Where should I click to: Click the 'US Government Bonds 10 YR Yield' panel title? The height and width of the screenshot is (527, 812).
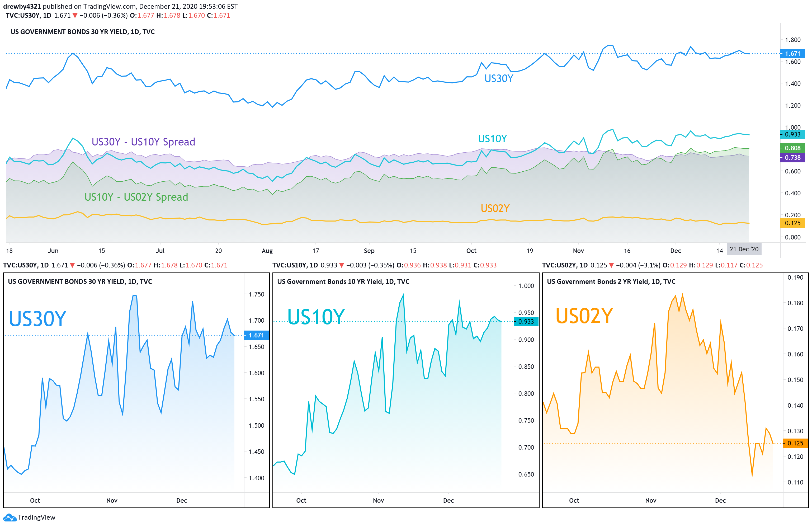click(330, 282)
